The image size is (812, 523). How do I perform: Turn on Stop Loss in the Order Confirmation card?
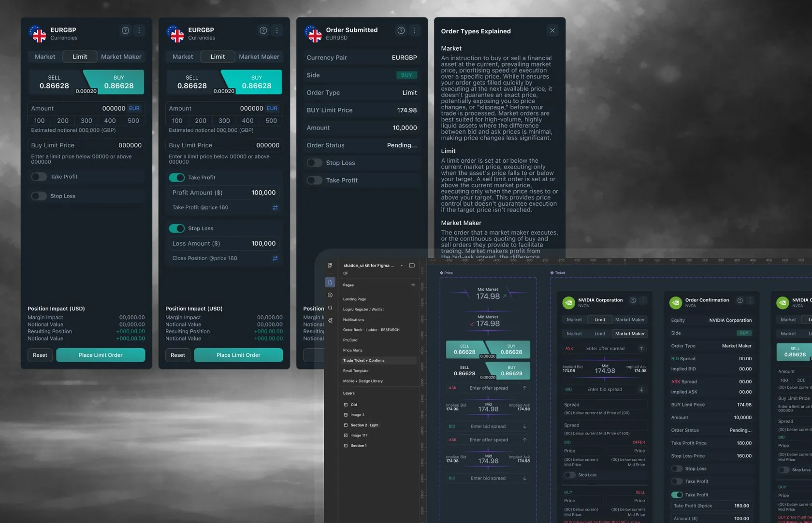pos(677,468)
